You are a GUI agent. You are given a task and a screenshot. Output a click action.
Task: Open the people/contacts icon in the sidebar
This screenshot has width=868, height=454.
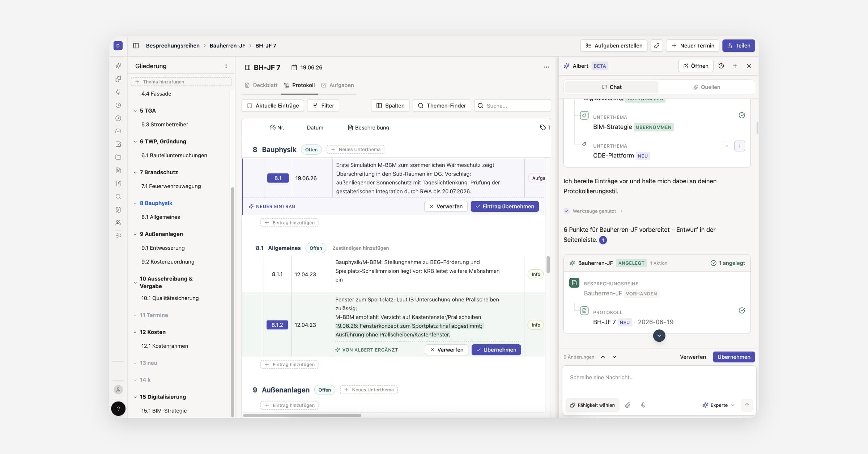coord(118,223)
